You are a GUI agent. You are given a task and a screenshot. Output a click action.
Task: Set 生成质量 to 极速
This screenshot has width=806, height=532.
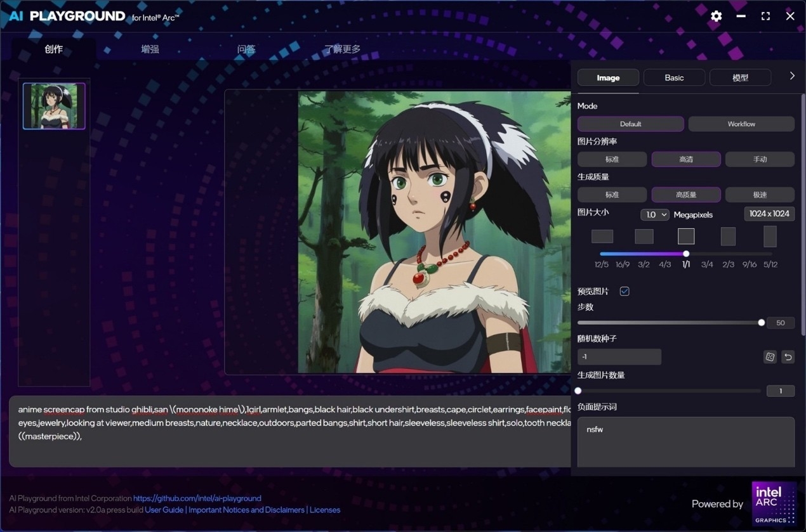760,195
